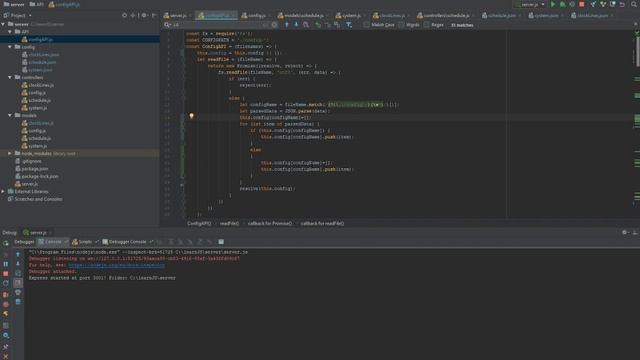Select .gitignore in project tree
This screenshot has height=360, width=640.
click(x=32, y=161)
